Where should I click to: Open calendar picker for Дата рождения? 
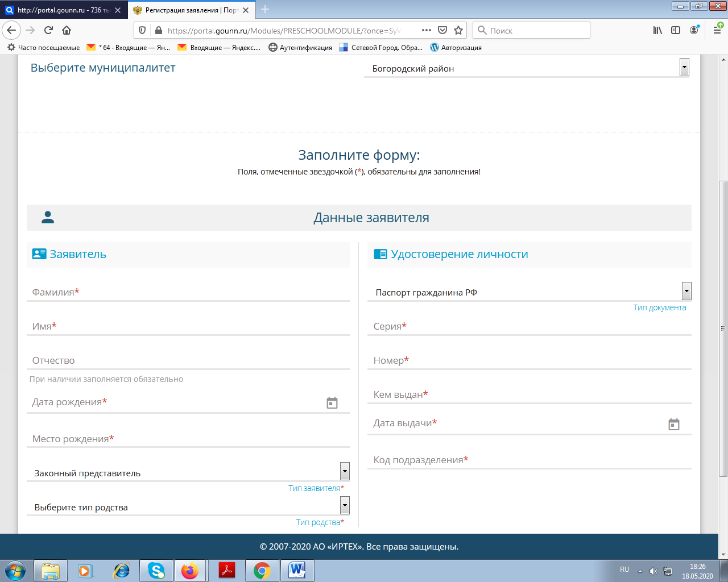point(332,403)
